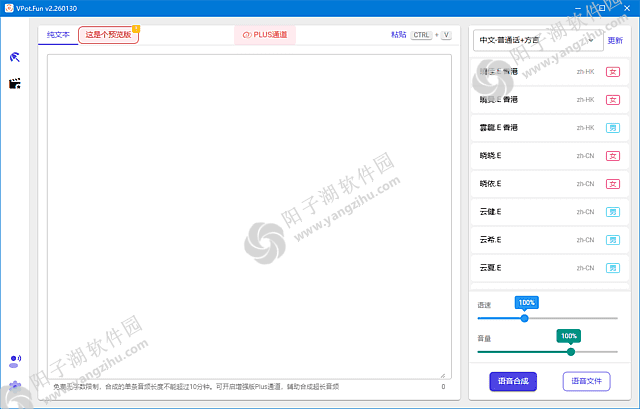Start synthesis with the 语音合成 button
640x409 pixels.
tap(513, 381)
